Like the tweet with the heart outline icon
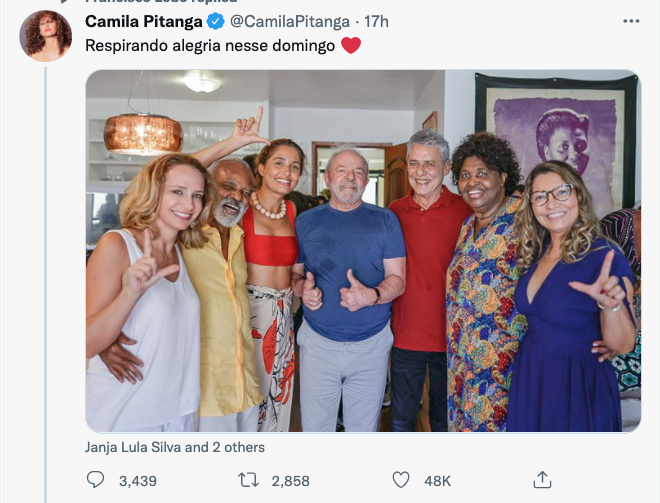This screenshot has width=660, height=503. coord(401,480)
